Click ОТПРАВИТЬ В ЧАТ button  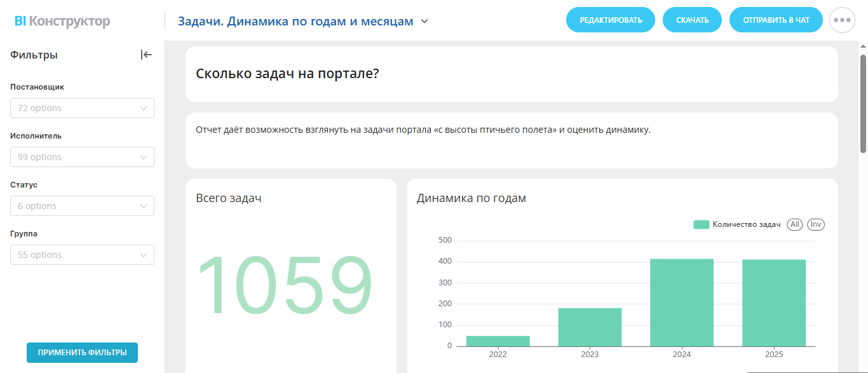(x=776, y=20)
